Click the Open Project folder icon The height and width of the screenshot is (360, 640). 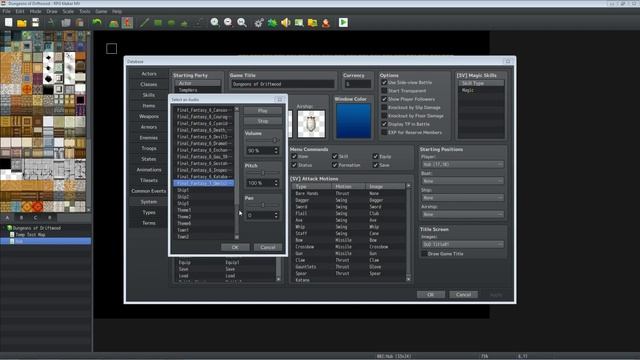[22, 22]
